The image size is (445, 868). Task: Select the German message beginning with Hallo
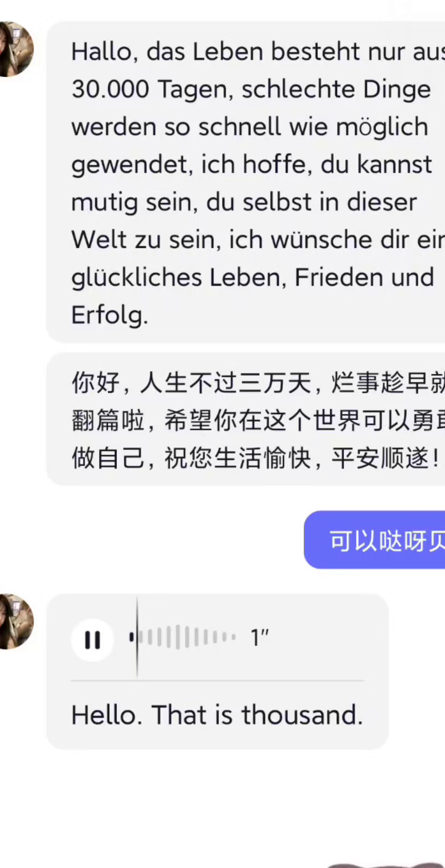pyautogui.click(x=246, y=182)
